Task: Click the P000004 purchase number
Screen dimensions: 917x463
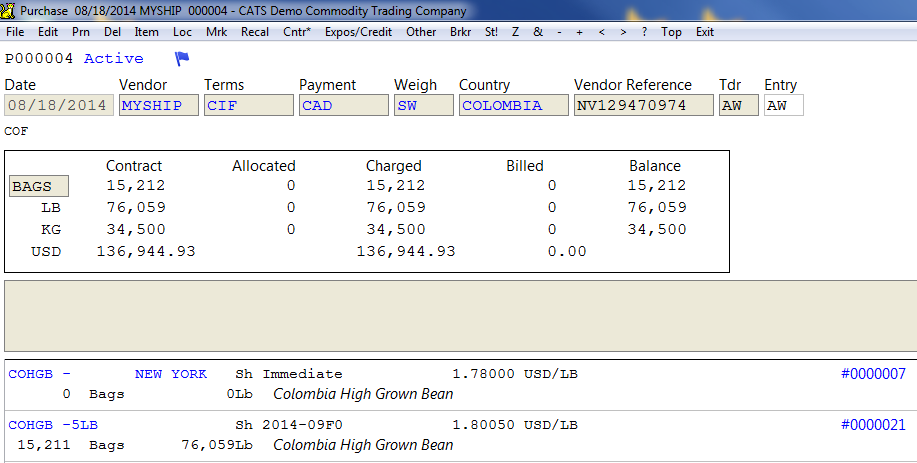Action: [39, 58]
